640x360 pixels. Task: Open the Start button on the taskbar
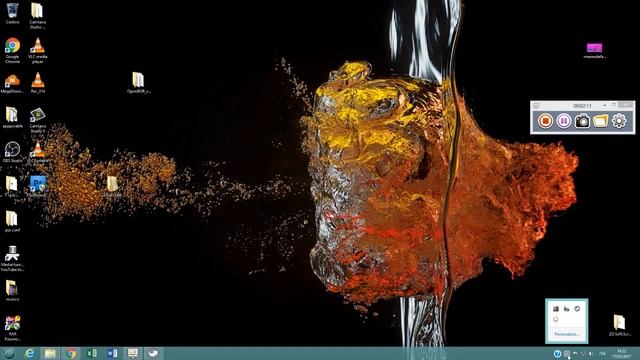tap(9, 353)
